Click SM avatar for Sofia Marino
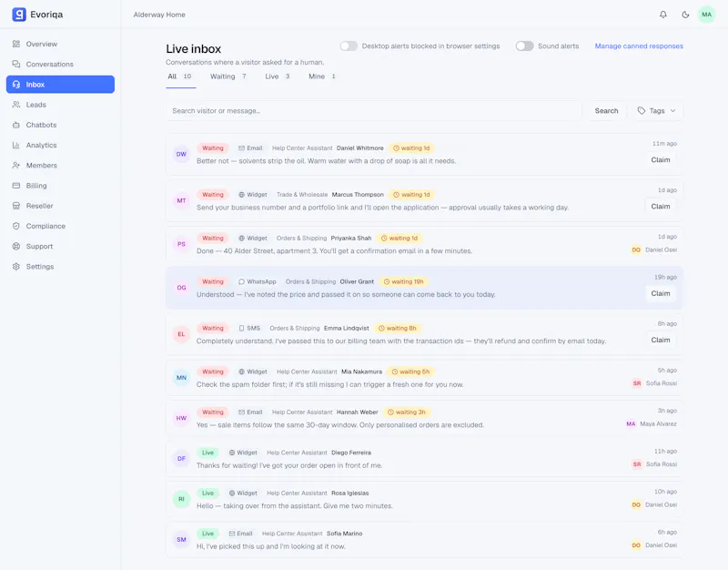This screenshot has width=728, height=570. point(181,540)
